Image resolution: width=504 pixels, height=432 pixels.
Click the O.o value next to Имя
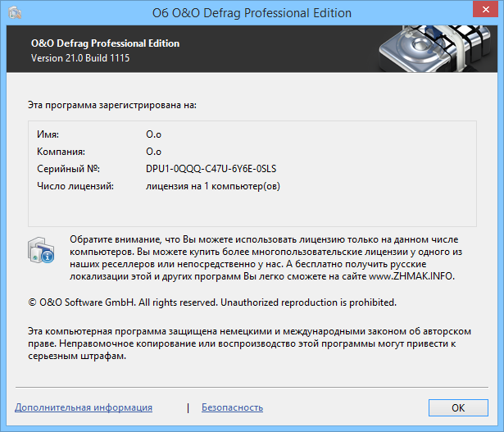(x=153, y=134)
